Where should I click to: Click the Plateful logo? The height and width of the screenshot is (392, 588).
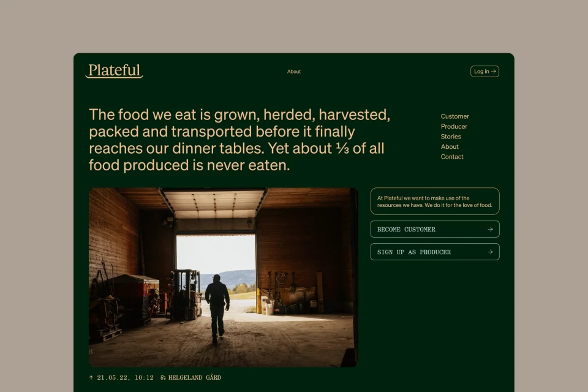coord(114,71)
